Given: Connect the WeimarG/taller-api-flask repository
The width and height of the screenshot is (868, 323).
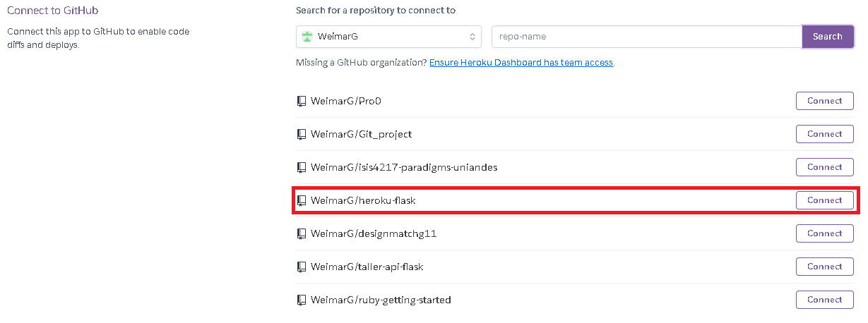Looking at the screenshot, I should pos(825,267).
